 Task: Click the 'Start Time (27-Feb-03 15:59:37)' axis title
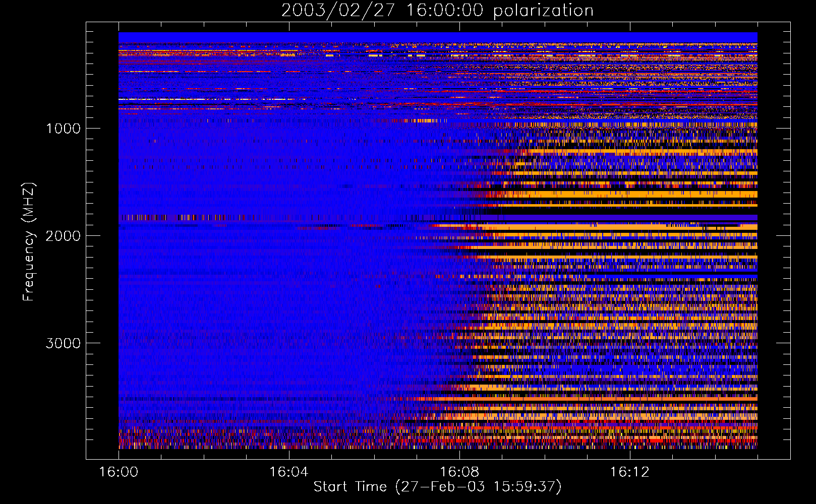click(437, 487)
